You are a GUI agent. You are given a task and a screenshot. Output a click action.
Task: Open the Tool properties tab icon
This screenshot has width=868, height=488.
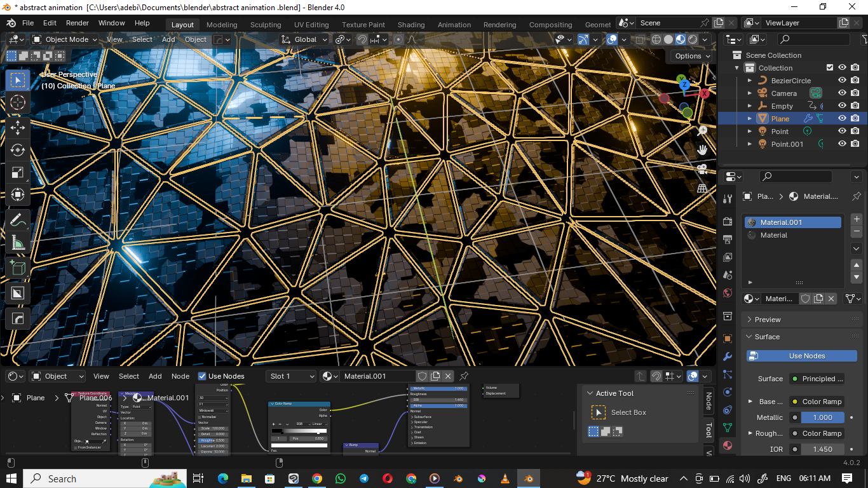728,199
